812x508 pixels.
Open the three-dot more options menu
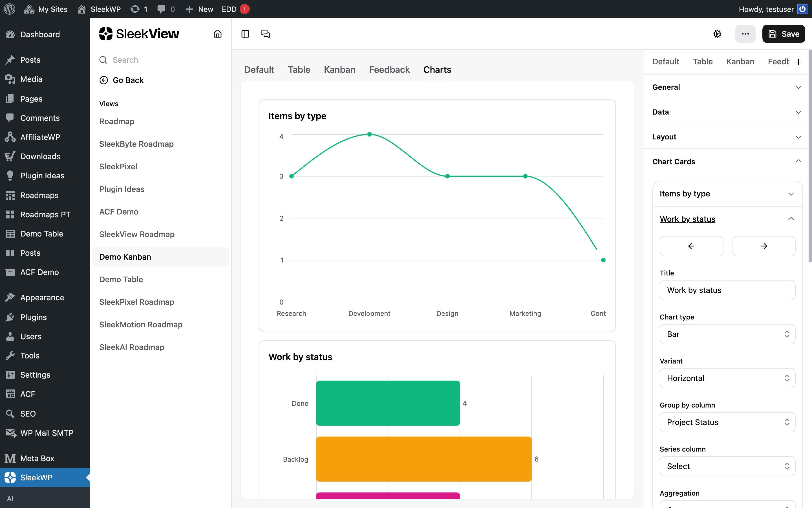pos(745,34)
